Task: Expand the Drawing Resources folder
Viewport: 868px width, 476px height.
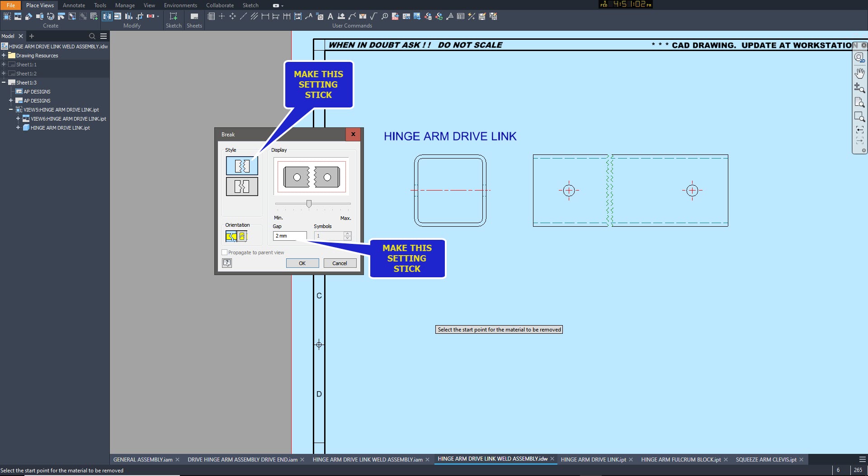Action: coord(5,55)
